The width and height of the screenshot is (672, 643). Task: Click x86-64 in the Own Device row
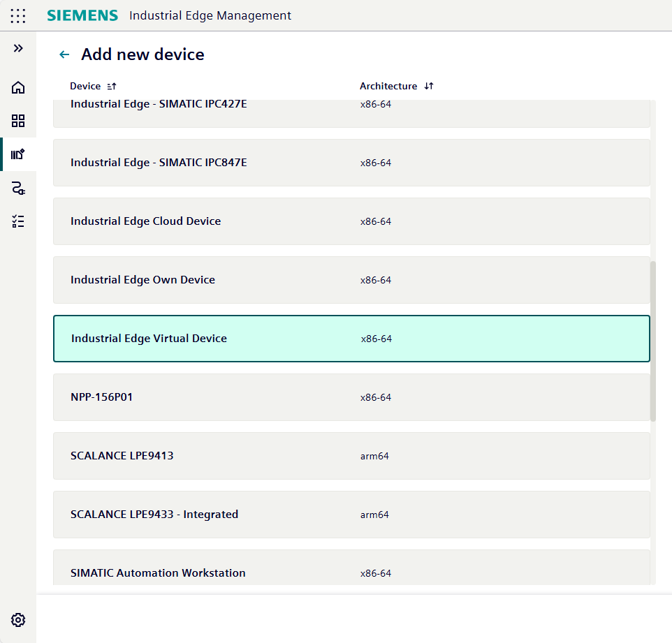click(376, 280)
